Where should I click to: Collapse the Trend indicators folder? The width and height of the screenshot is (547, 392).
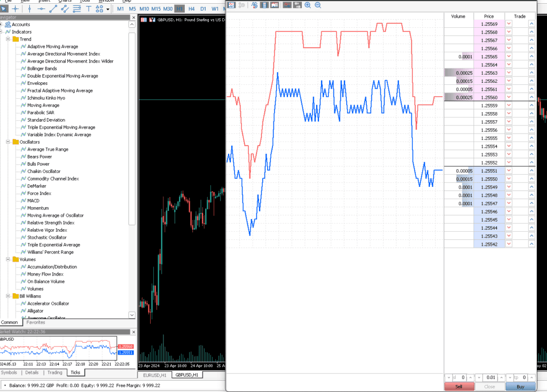(x=7, y=39)
